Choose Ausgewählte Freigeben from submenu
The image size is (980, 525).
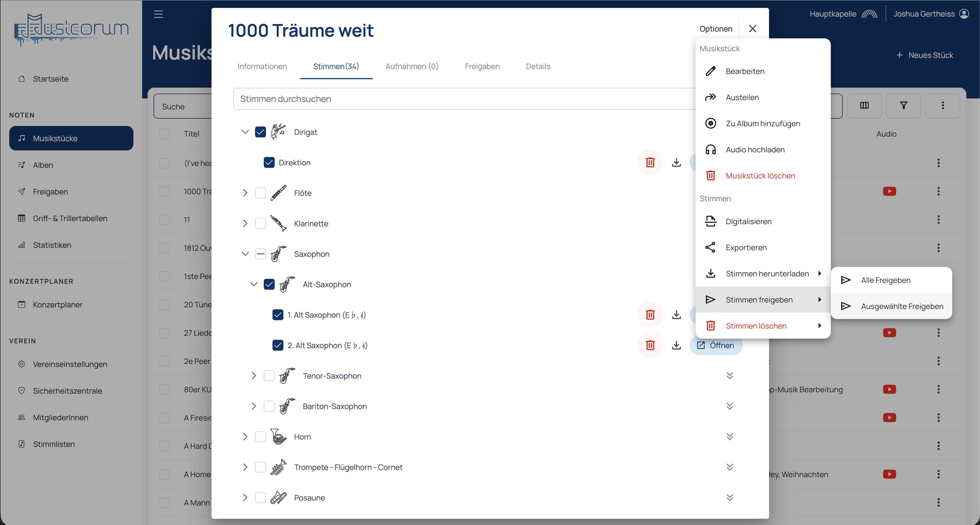[x=902, y=306]
